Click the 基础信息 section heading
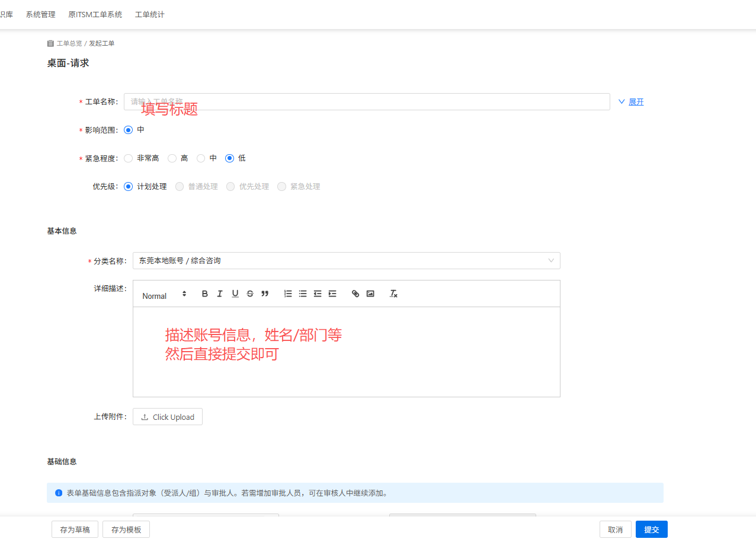 (x=62, y=461)
